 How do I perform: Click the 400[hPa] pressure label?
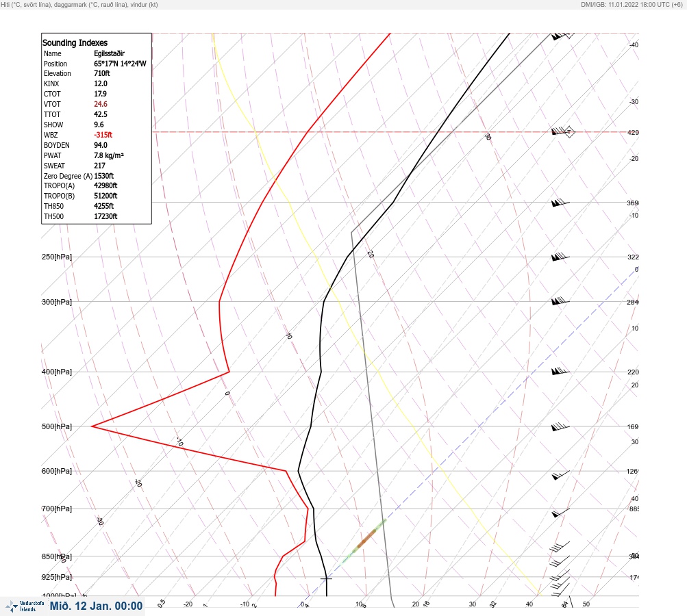pos(57,372)
